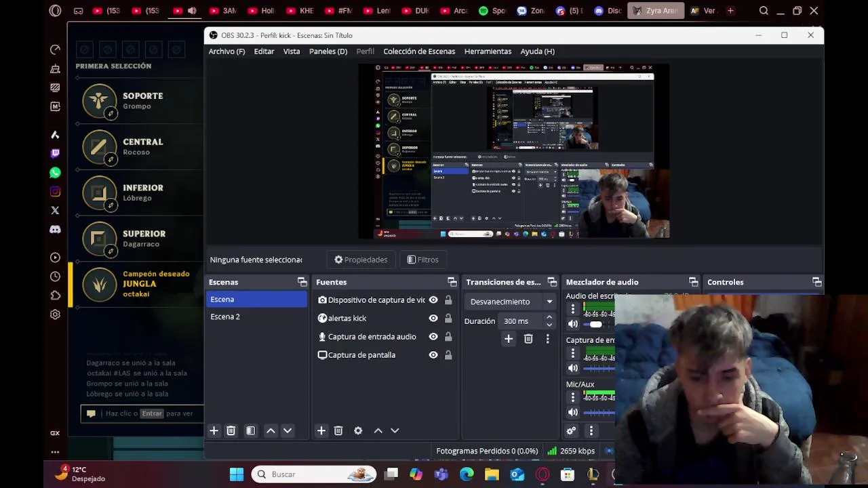Open the Colección de Escenas menu

(419, 52)
